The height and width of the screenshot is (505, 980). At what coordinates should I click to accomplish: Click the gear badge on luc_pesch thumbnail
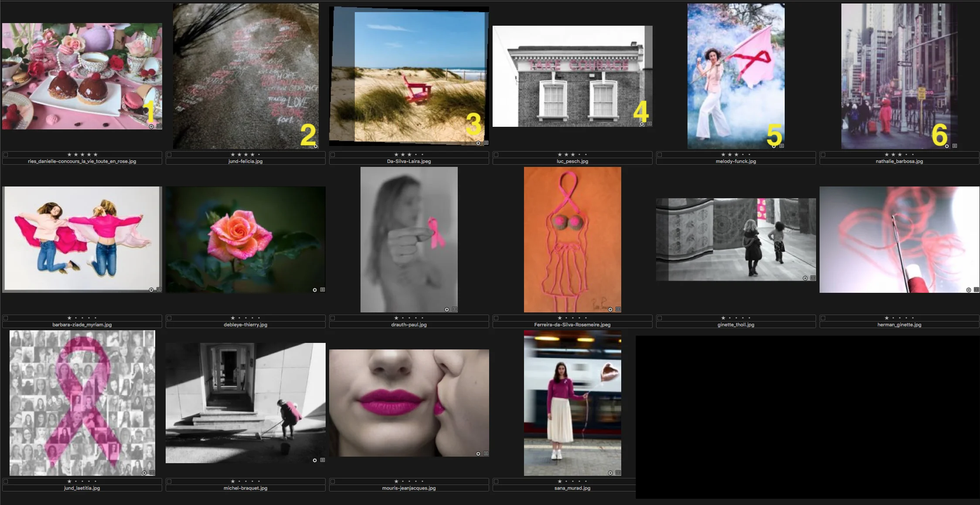(x=642, y=124)
